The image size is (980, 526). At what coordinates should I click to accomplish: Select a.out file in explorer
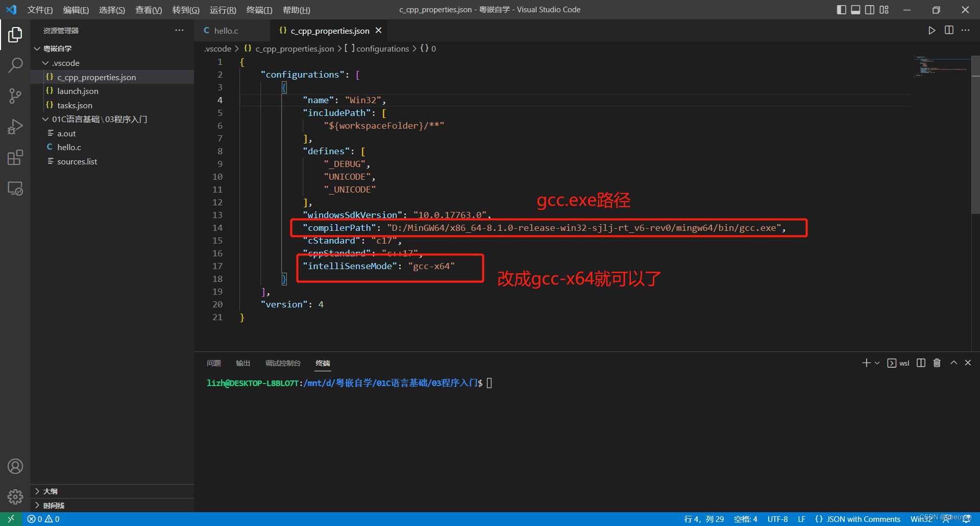(112, 133)
